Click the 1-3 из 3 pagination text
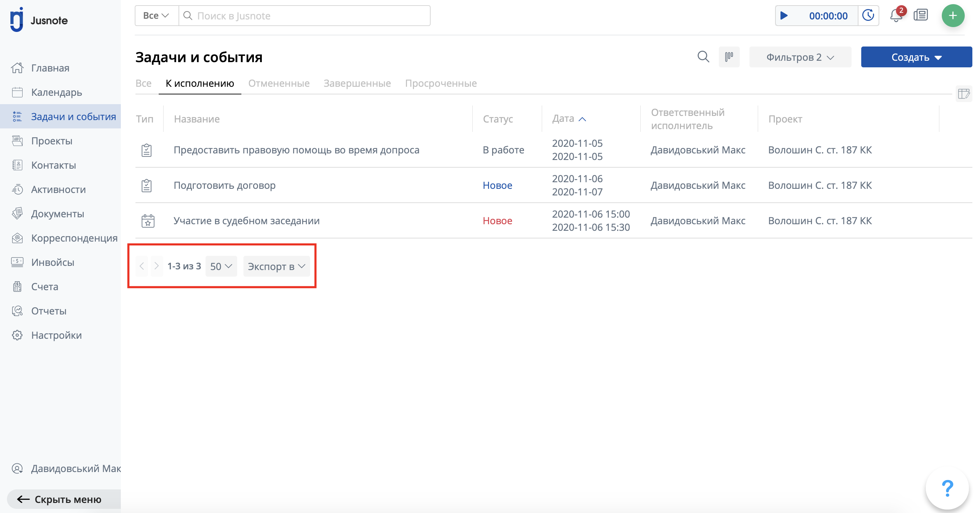The width and height of the screenshot is (980, 513). pos(184,266)
